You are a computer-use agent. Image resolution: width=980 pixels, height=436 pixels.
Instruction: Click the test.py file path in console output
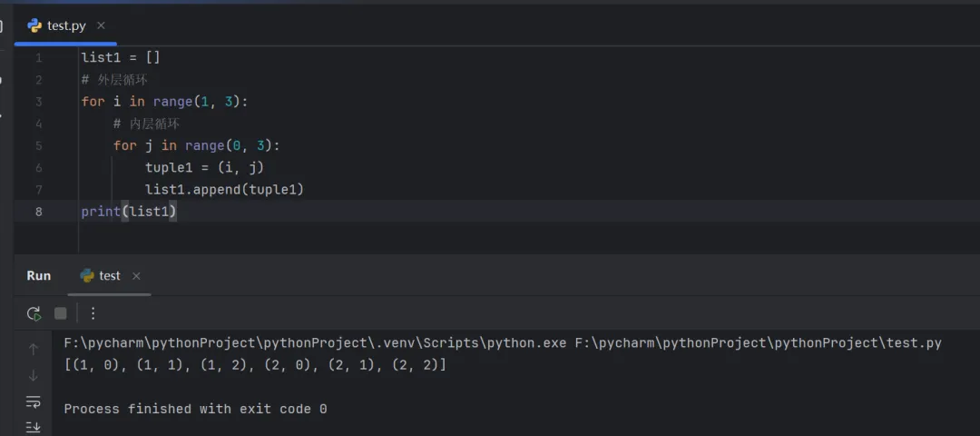click(758, 343)
